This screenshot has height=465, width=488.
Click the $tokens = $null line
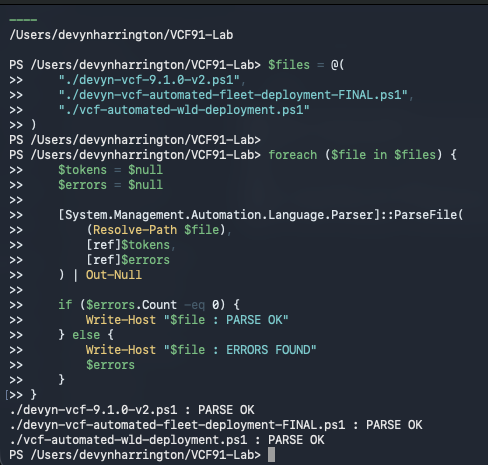111,170
